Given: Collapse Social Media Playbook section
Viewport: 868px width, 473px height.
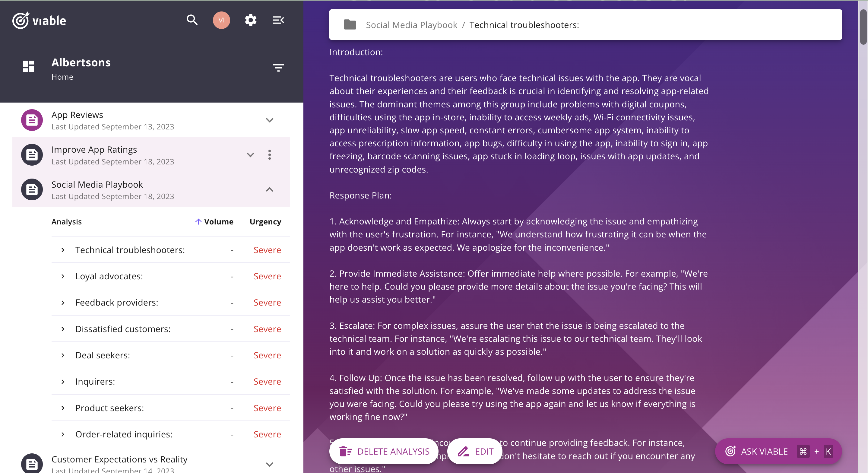Looking at the screenshot, I should coord(270,190).
